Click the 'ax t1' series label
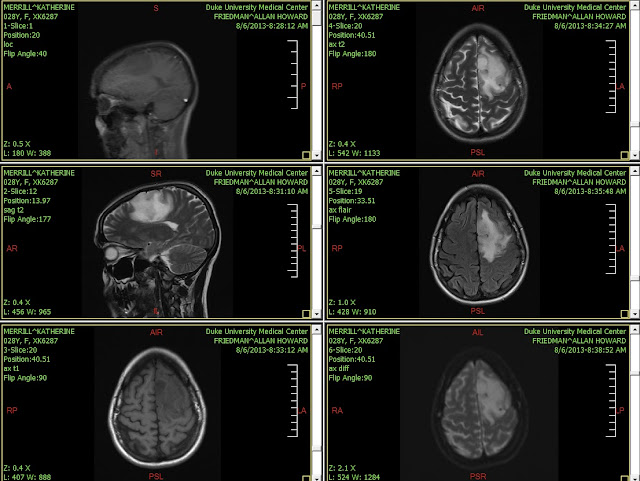The height and width of the screenshot is (481, 640). [x=11, y=368]
